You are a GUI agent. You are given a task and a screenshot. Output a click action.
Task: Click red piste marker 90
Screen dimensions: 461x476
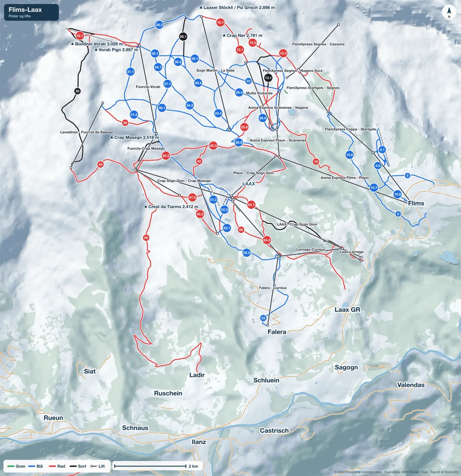[146, 238]
